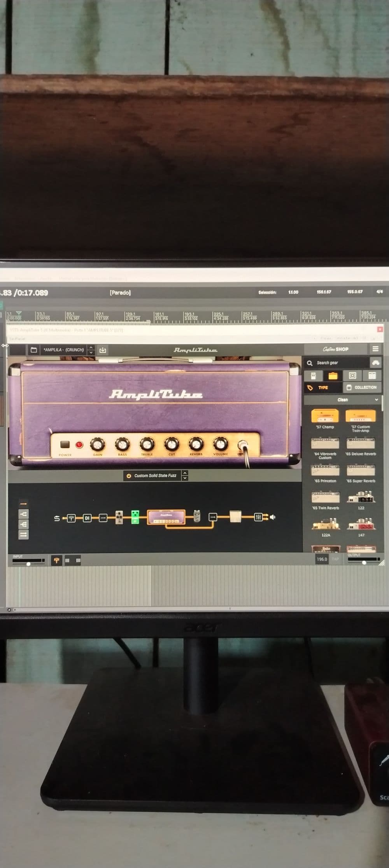Open the AmpliTube hamburger menu

pos(375,349)
